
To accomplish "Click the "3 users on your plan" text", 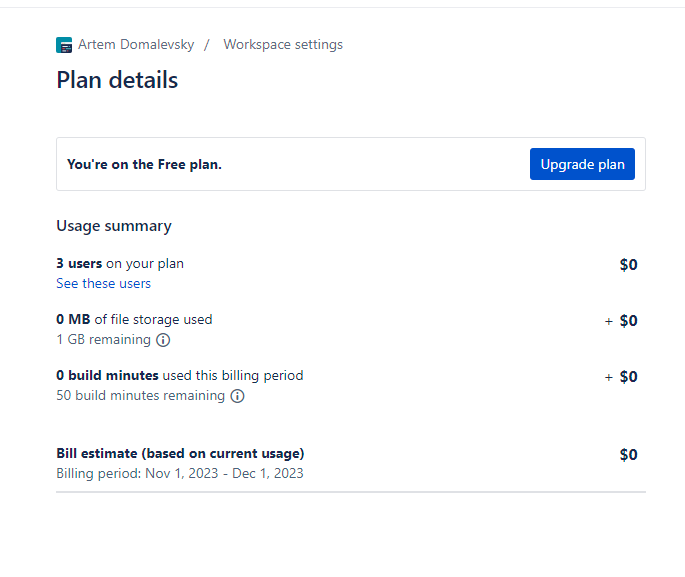I will click(120, 264).
